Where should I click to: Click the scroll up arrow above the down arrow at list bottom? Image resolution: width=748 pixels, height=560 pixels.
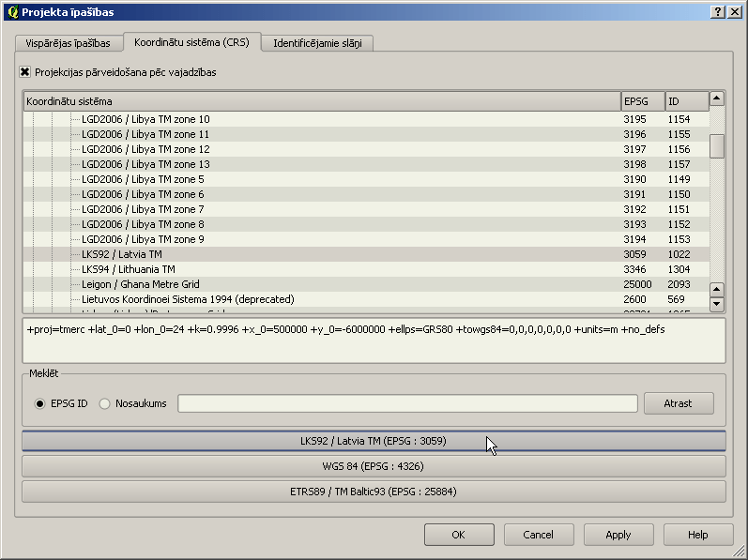pos(717,289)
